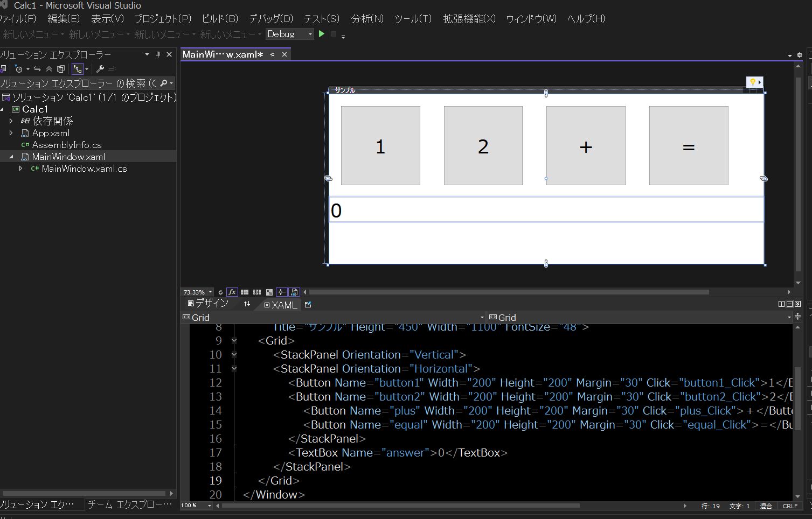Viewport: 812px width, 519px height.
Task: Click the editor tab settings gear icon
Action: point(799,55)
